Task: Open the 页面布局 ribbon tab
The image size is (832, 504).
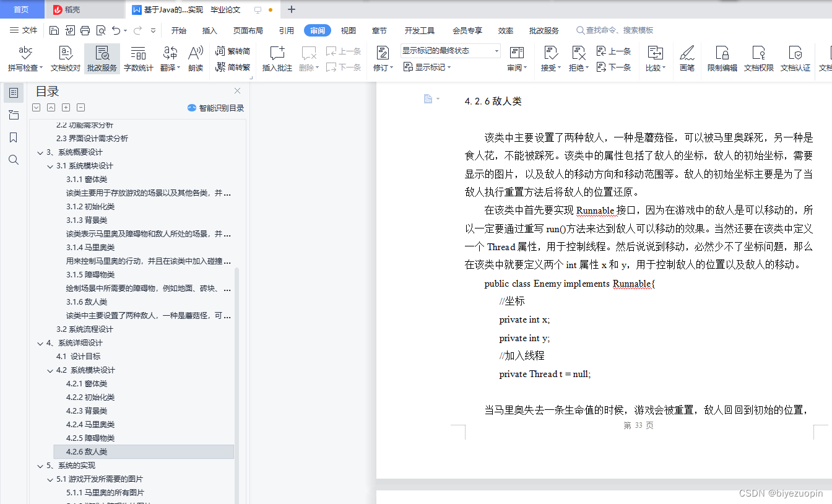Action: pyautogui.click(x=248, y=30)
